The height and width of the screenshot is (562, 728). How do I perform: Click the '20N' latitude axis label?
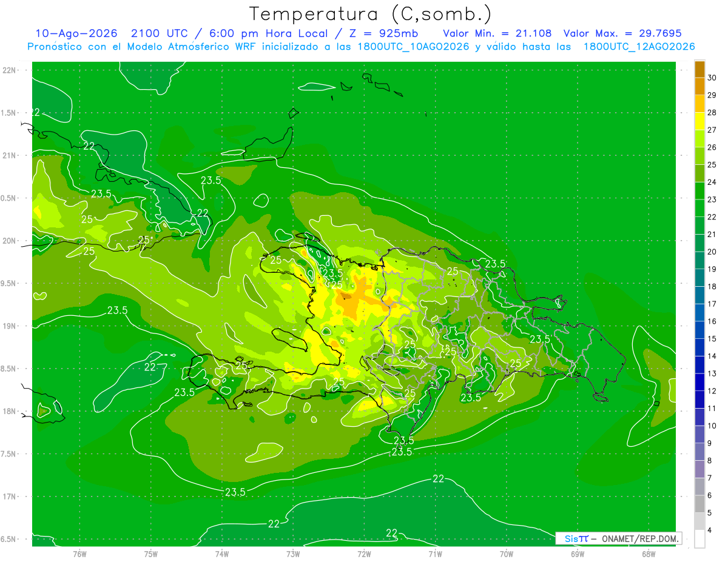coord(10,241)
